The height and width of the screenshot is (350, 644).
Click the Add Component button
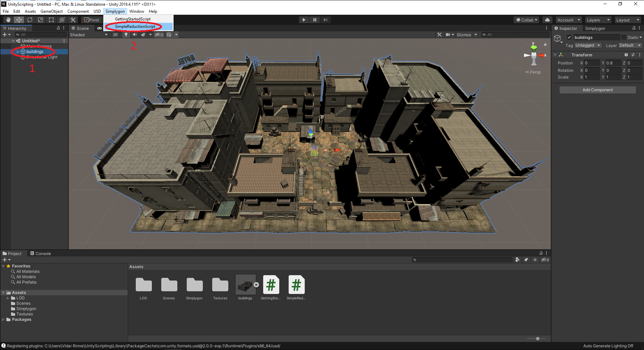(597, 90)
